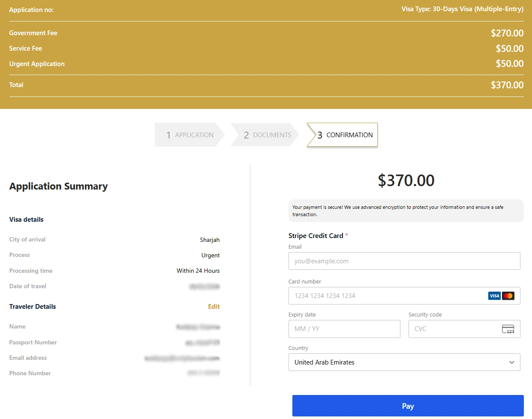Screen dimensions: 532x419
Task: Click the Stripe Credit Card label
Action: [x=315, y=235]
